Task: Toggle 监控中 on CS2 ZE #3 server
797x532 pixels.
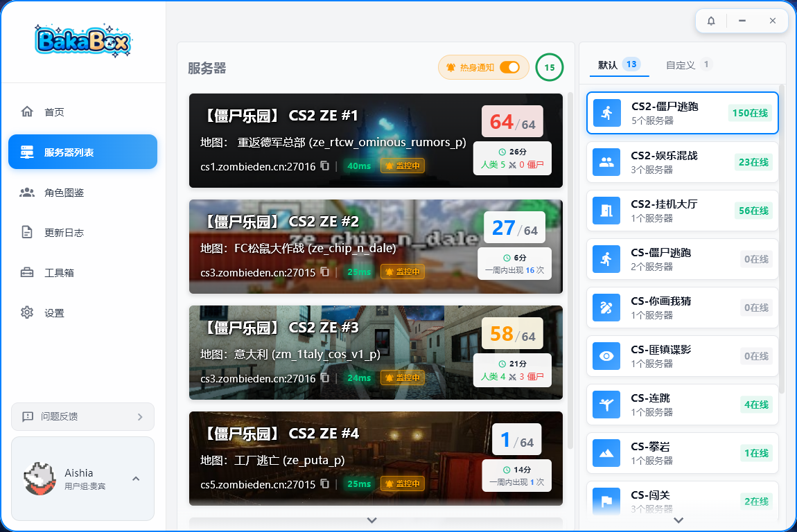Action: coord(403,378)
